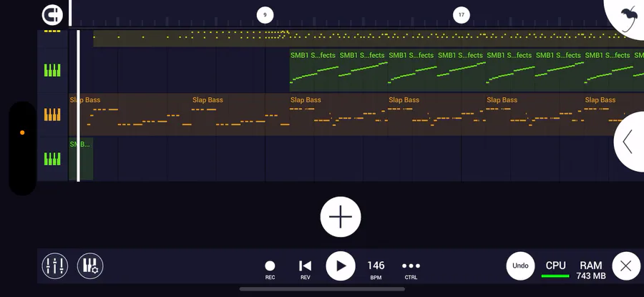Open the mixer faders panel
Viewport: 644px width, 297px height.
[55, 266]
